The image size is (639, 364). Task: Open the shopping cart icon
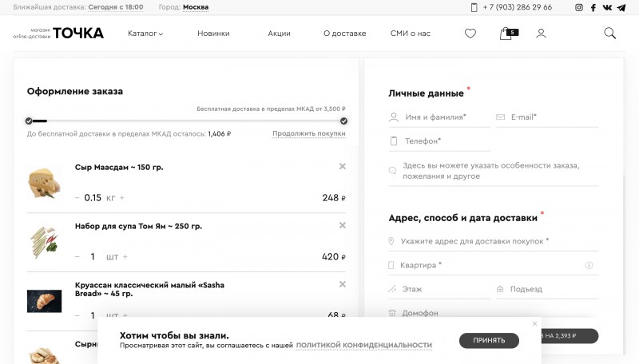pyautogui.click(x=506, y=34)
